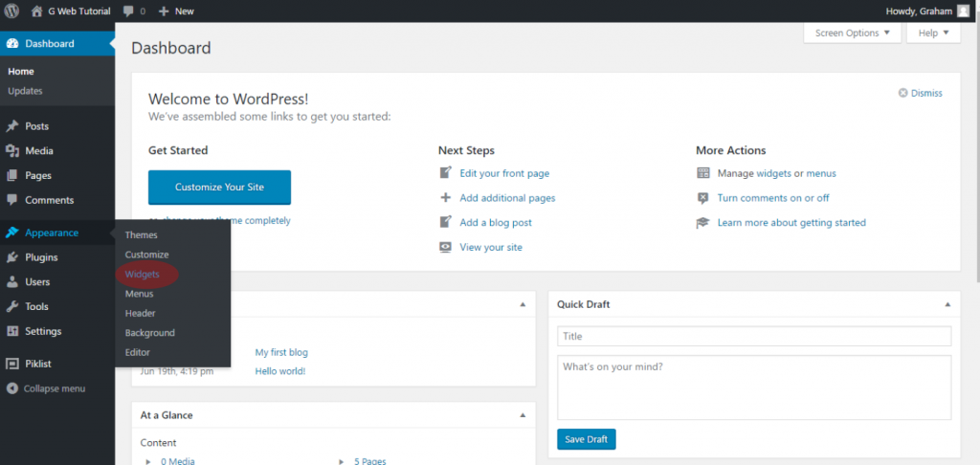980x465 pixels.
Task: Click the Collapse menu label
Action: point(55,388)
